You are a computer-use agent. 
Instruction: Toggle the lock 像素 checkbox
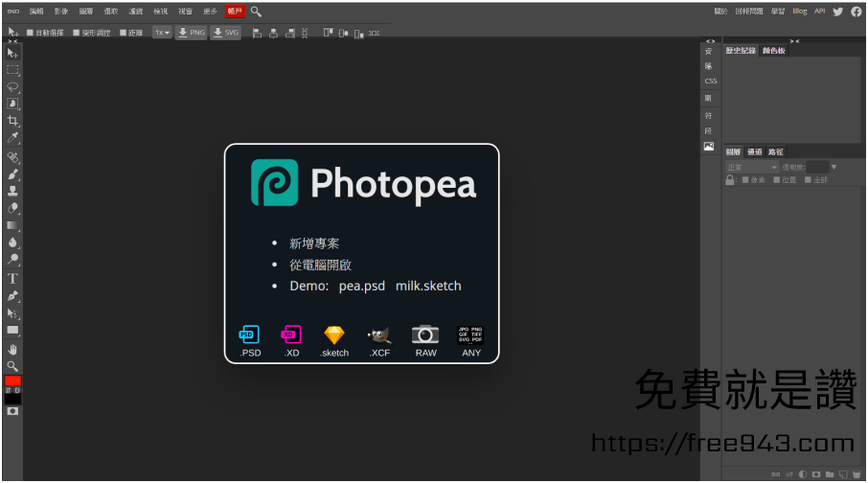pos(745,179)
